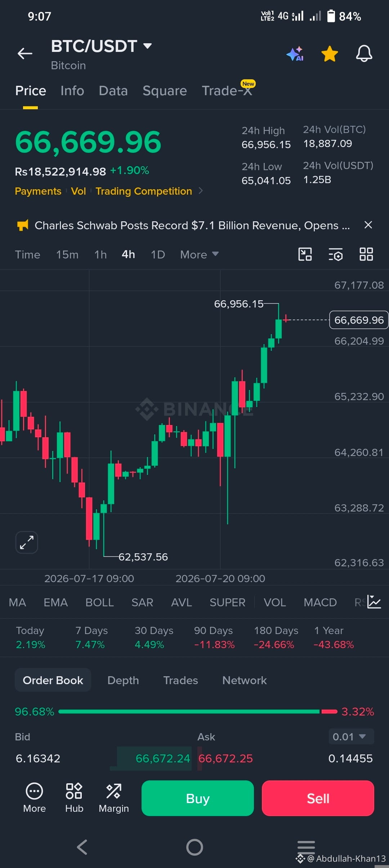Viewport: 389px width, 868px height.
Task: Tap the 30 Days 4.49% performance value
Action: (149, 645)
